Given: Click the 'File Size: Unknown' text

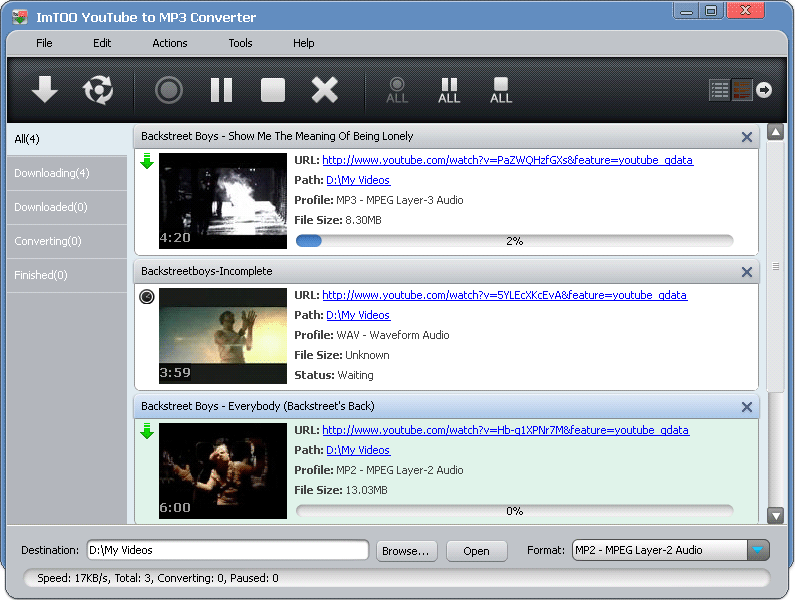Looking at the screenshot, I should coord(342,356).
